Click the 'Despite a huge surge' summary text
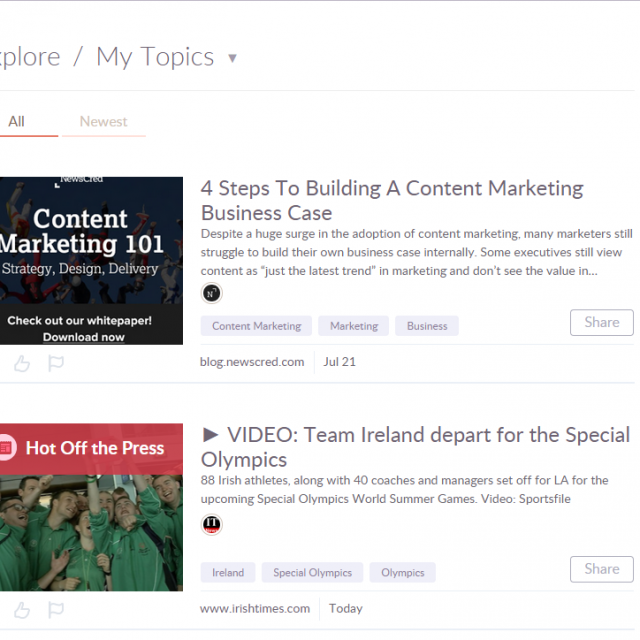 click(x=416, y=252)
